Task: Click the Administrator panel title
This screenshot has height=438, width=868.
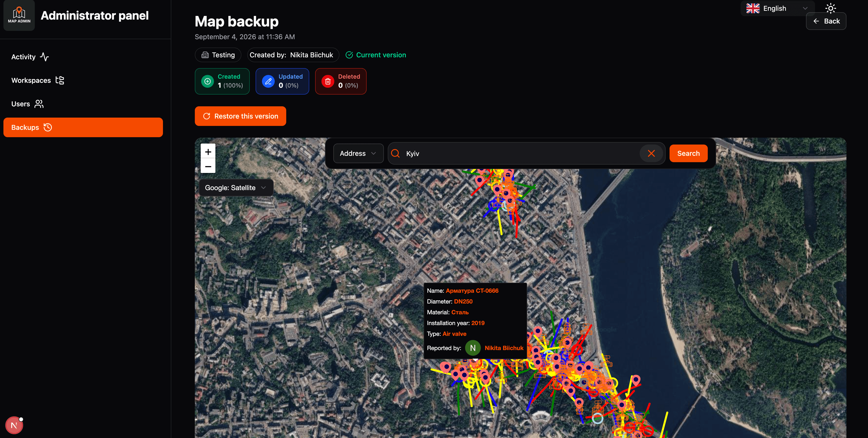Action: [94, 15]
